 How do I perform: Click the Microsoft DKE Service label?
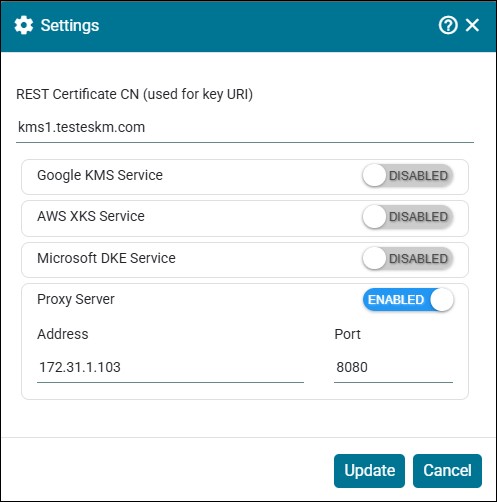[x=106, y=258]
